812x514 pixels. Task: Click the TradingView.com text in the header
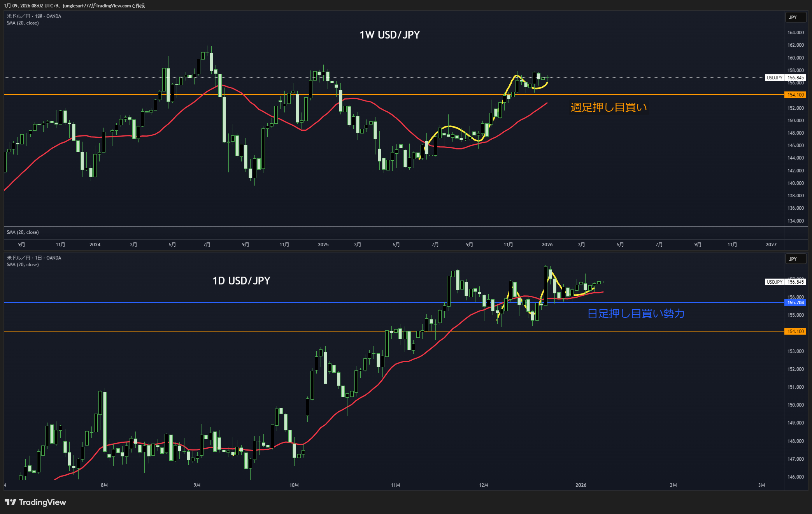(113, 6)
